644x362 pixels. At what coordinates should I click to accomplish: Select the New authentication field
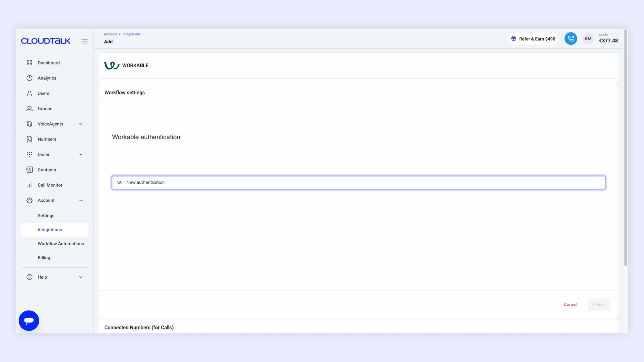(358, 183)
